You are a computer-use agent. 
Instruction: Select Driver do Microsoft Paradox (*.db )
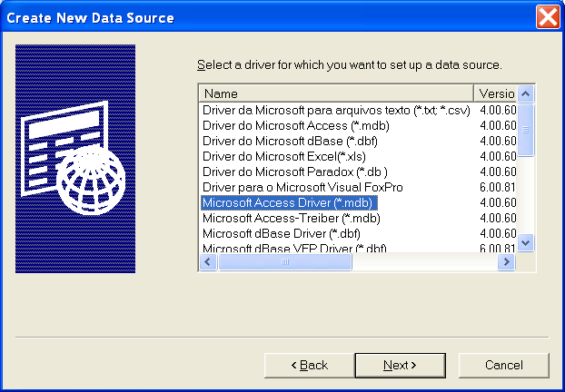[294, 172]
